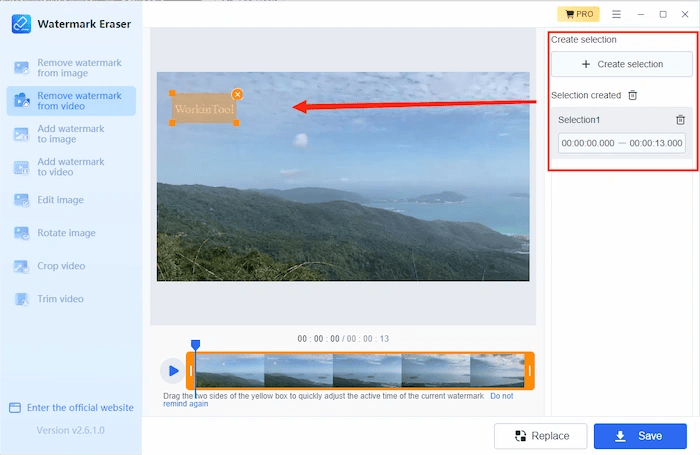This screenshot has width=700, height=455.
Task: Open the Crop video tool
Action: [x=71, y=266]
